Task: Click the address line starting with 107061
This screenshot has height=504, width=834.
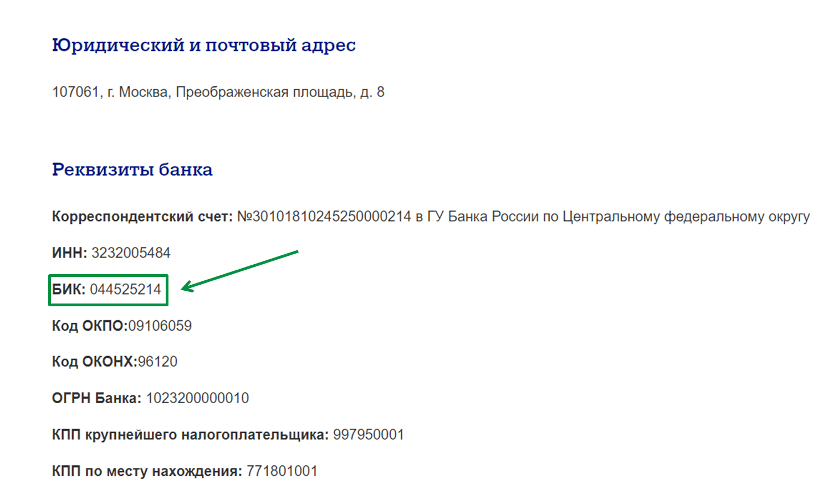Action: (x=218, y=92)
